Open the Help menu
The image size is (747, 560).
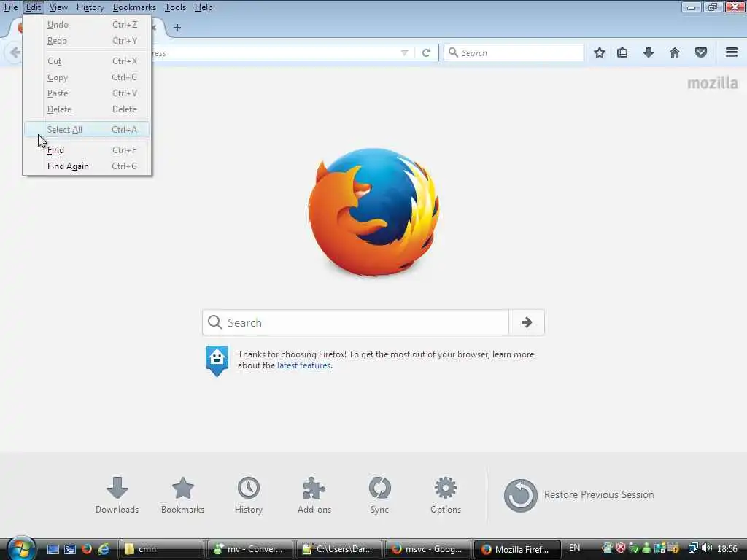click(204, 7)
